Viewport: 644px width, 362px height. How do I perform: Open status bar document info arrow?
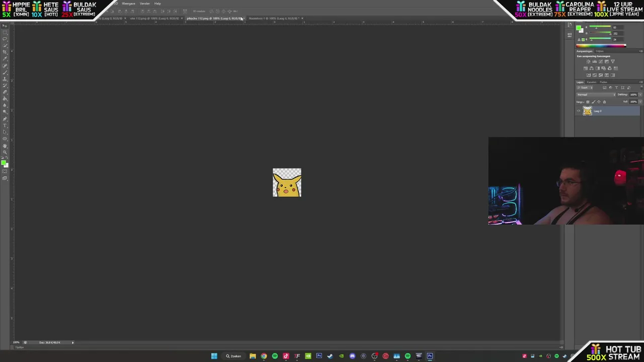72,342
